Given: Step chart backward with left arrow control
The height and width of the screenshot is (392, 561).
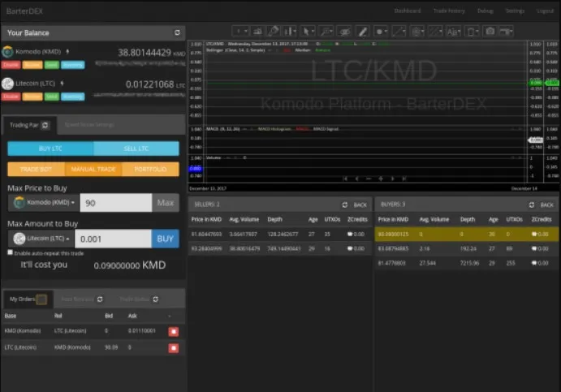Looking at the screenshot, I should tap(356, 179).
